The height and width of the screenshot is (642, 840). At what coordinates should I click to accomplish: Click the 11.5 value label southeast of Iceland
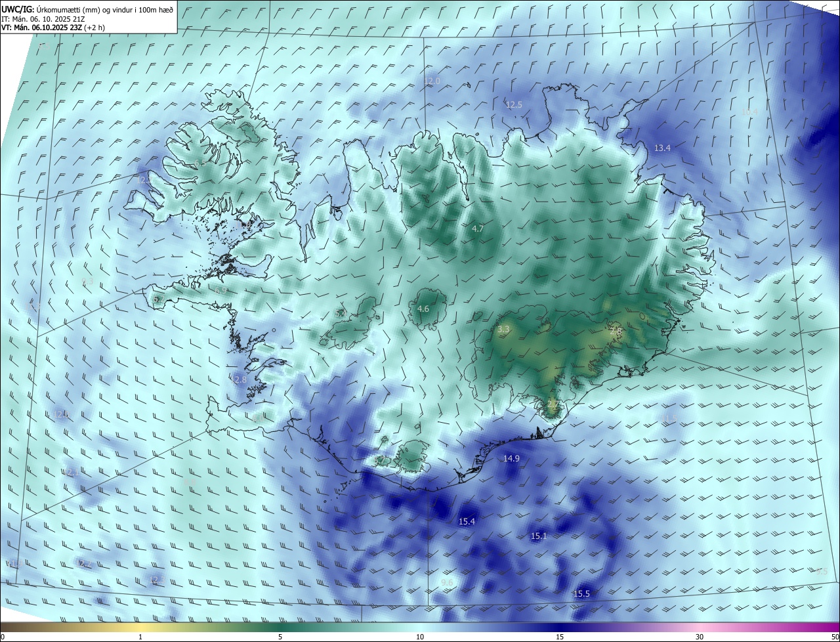pyautogui.click(x=668, y=418)
